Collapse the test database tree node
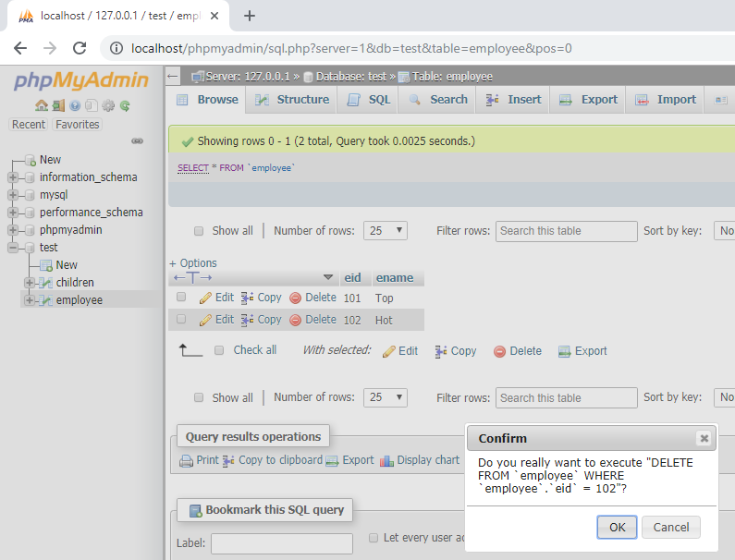This screenshot has height=560, width=735. 13,248
